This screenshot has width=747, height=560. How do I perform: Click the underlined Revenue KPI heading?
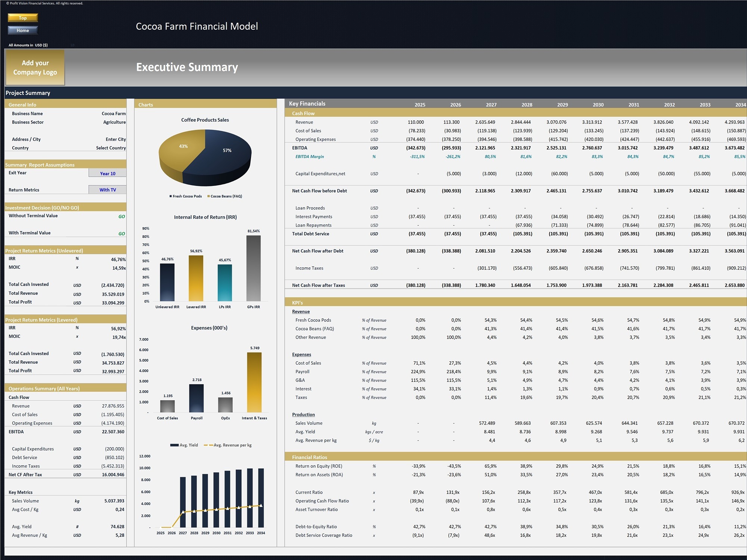pos(301,311)
